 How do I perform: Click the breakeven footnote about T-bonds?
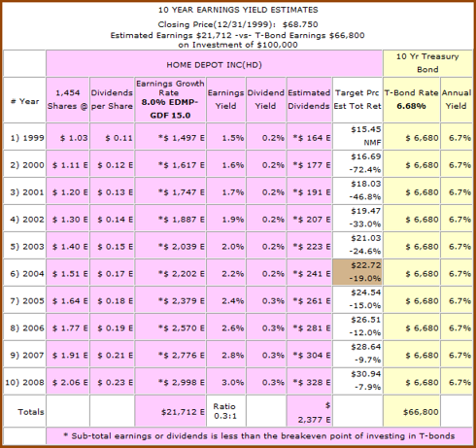click(259, 436)
